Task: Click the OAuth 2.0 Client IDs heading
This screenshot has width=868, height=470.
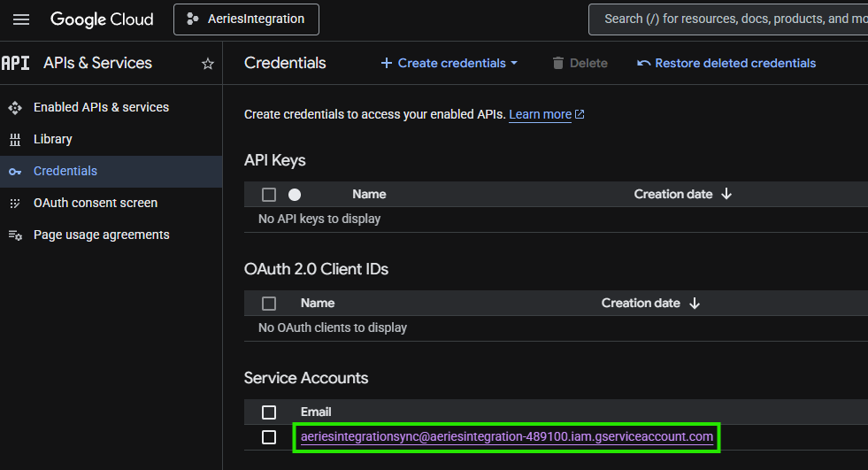Action: pyautogui.click(x=316, y=269)
